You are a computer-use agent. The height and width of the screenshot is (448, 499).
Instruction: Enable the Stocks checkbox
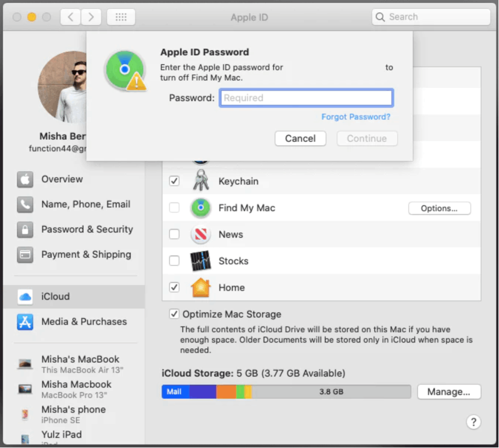tap(174, 261)
